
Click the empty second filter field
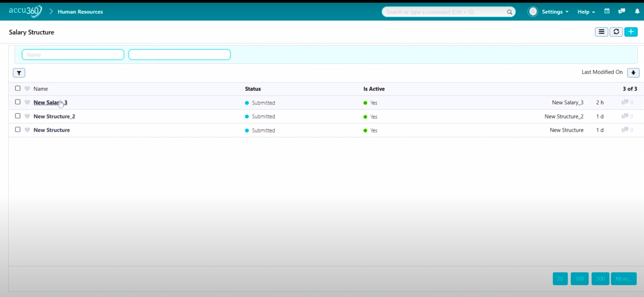(179, 55)
